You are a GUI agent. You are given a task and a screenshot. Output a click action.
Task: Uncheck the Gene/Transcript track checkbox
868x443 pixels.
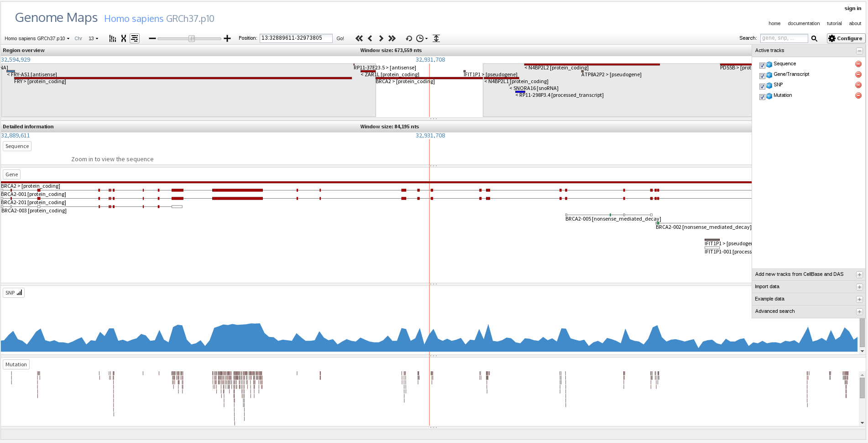[762, 76]
